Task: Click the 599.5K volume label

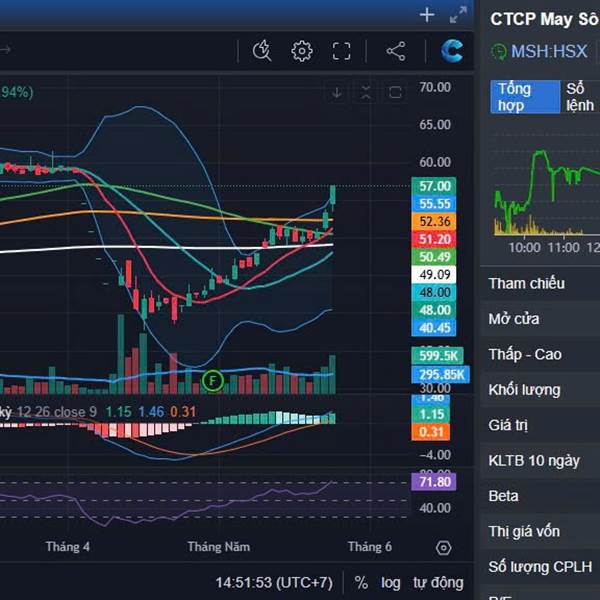Action: click(x=437, y=356)
